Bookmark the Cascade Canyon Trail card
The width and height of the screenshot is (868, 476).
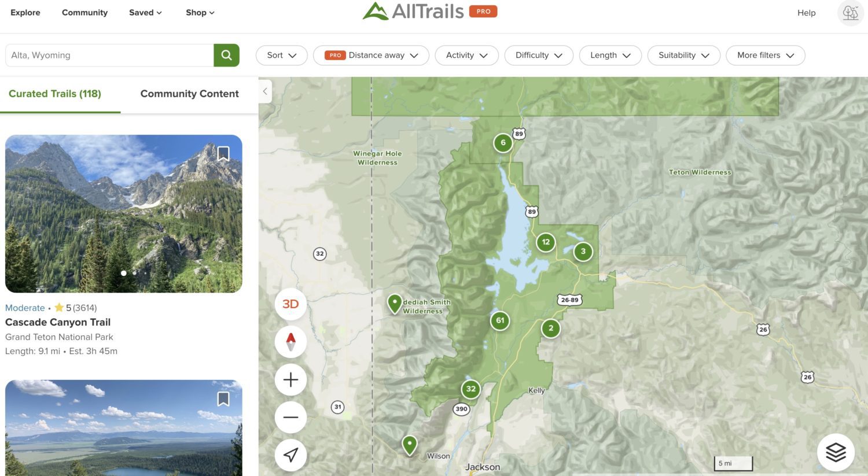click(x=223, y=153)
